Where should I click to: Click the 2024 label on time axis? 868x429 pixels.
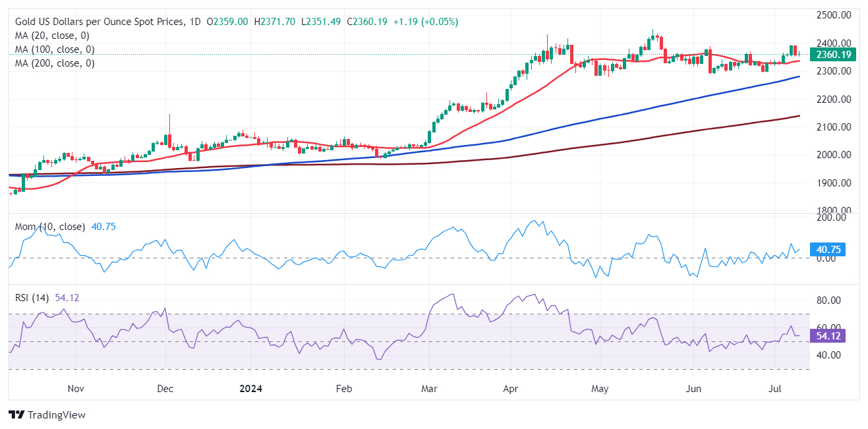(251, 389)
